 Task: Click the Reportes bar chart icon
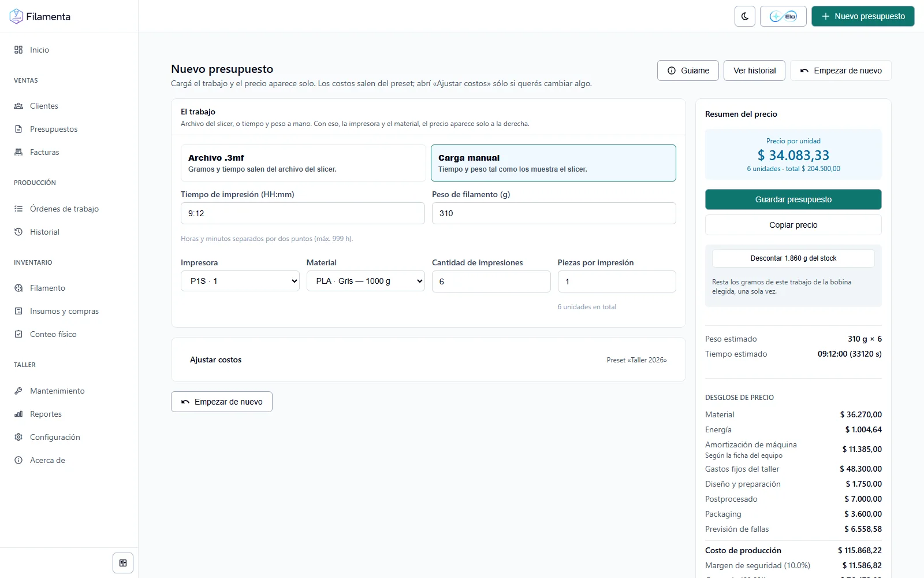pos(18,414)
